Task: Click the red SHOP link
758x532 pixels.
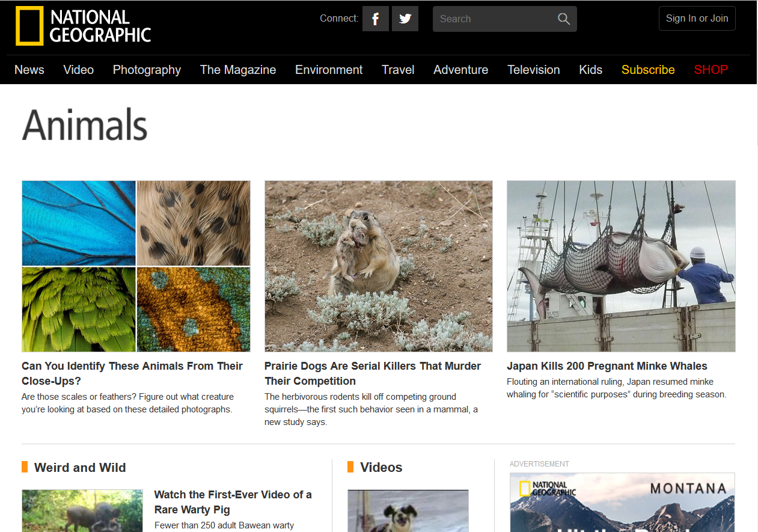Action: [x=711, y=70]
